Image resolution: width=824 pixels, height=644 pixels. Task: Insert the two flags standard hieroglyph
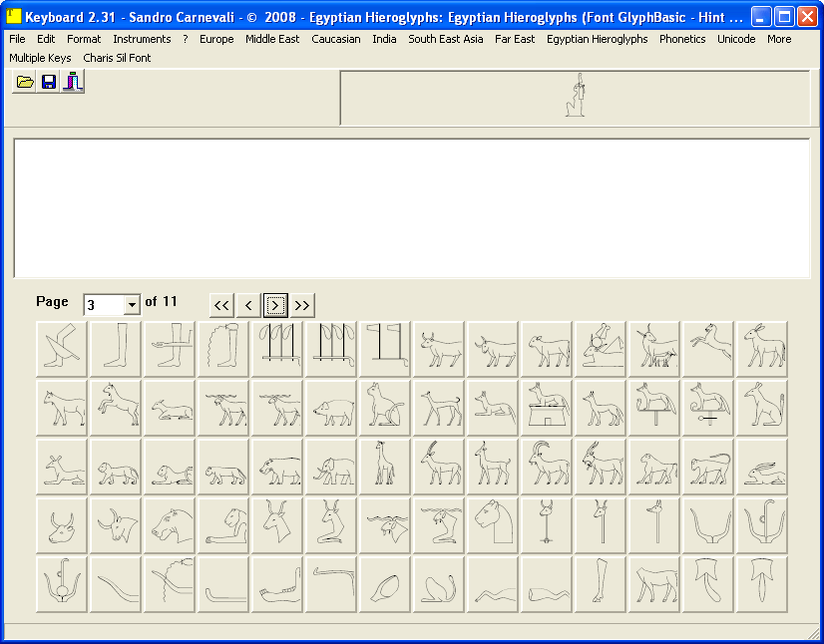pos(385,349)
